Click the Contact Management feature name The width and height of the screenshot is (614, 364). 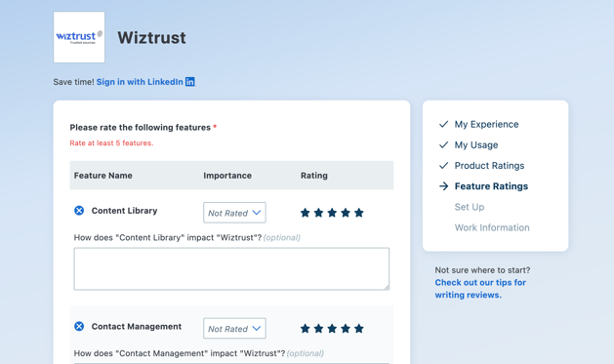tap(137, 326)
